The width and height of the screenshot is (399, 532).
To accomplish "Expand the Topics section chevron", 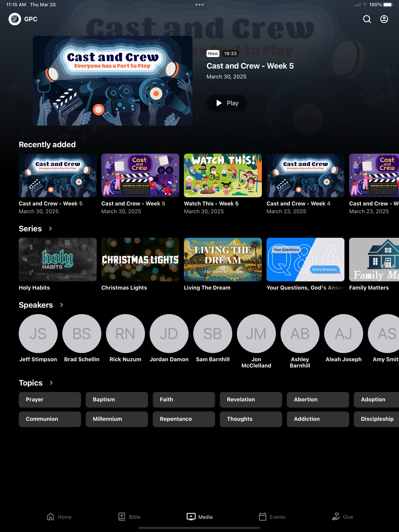I will (51, 383).
